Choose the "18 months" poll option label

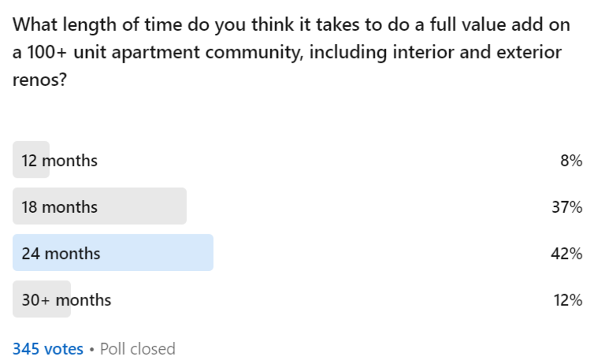coord(60,207)
